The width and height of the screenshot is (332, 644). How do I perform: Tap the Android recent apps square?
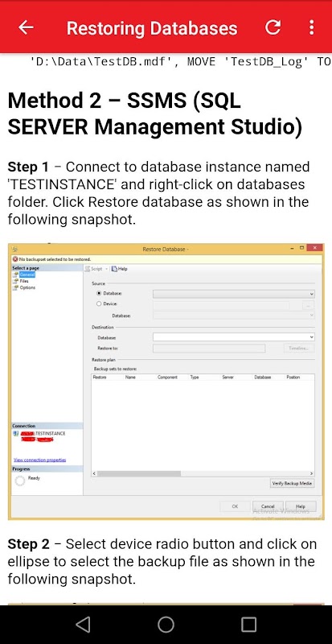point(248,625)
